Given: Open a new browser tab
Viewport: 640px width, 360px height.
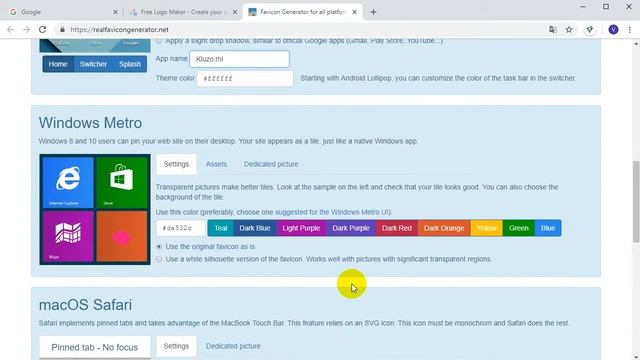Looking at the screenshot, I should pyautogui.click(x=373, y=12).
